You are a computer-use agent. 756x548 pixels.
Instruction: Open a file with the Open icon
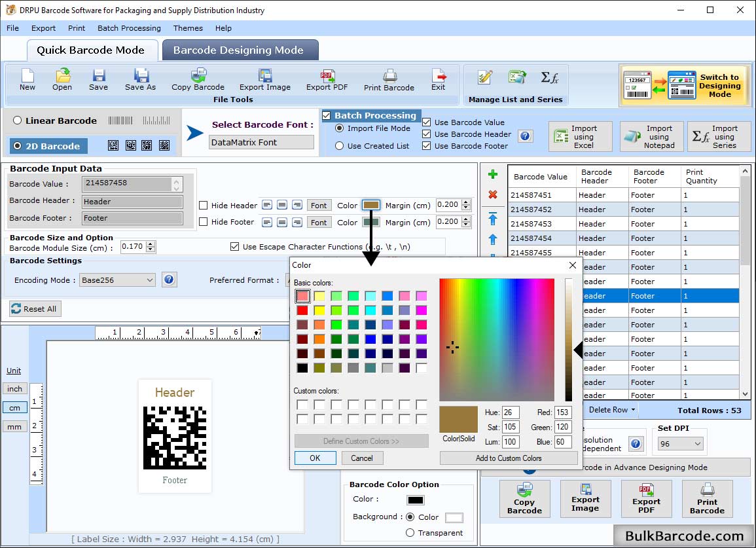tap(62, 80)
